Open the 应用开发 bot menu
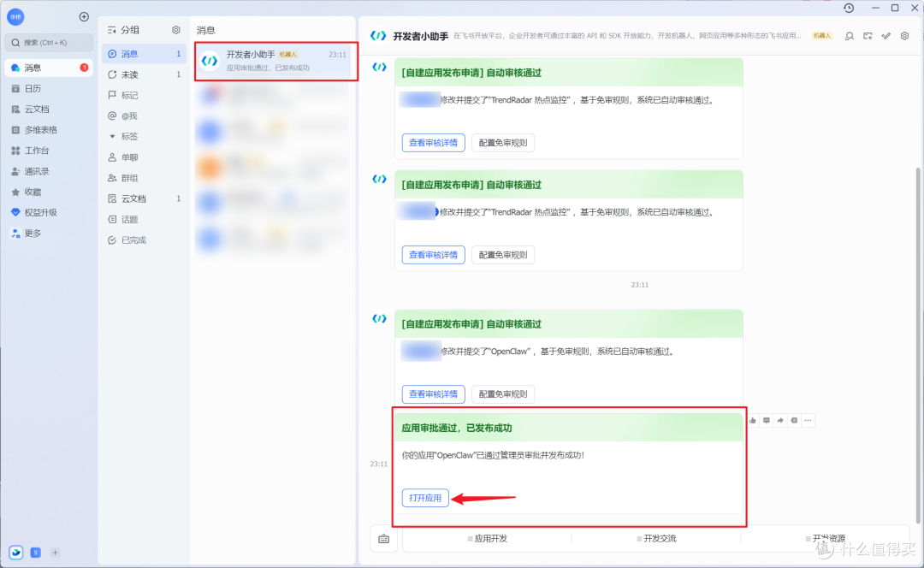The width and height of the screenshot is (924, 568). pyautogui.click(x=488, y=539)
